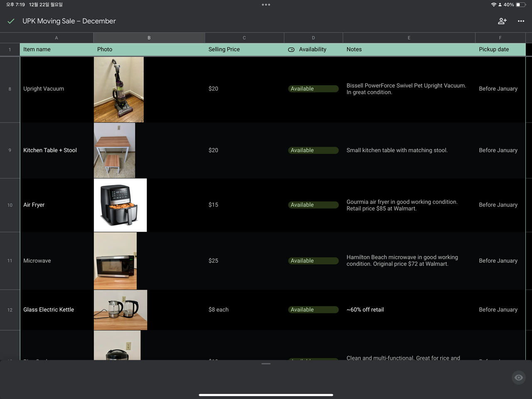Viewport: 532px width, 399px height.
Task: Open Availability dropdown for Upright Vacuum
Action: pyautogui.click(x=313, y=89)
